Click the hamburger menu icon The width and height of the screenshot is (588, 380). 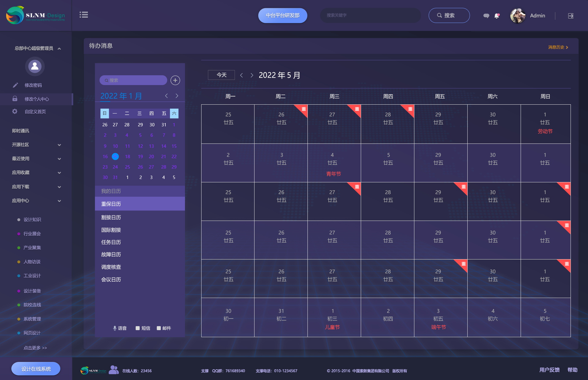pos(84,15)
